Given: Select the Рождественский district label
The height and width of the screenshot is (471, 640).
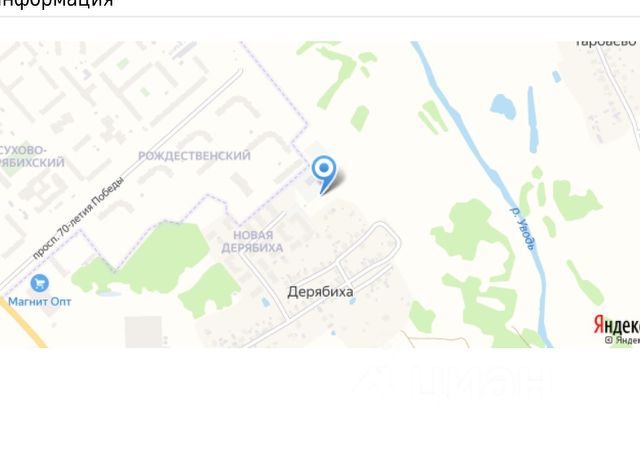Looking at the screenshot, I should coord(194,156).
